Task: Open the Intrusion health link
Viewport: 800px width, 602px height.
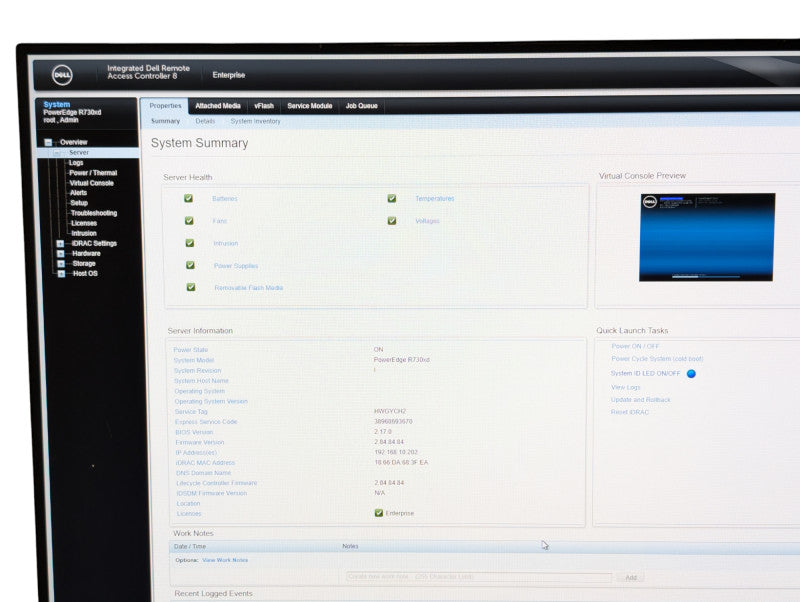Action: (226, 243)
